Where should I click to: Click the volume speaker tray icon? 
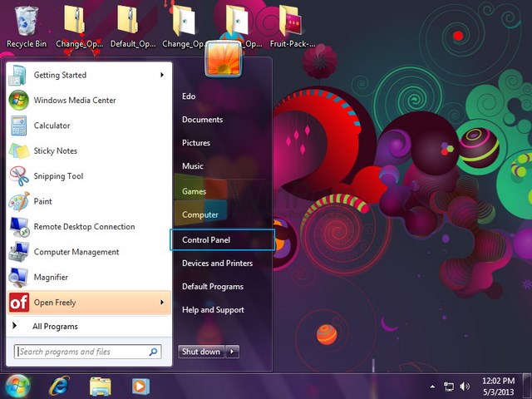coord(465,387)
